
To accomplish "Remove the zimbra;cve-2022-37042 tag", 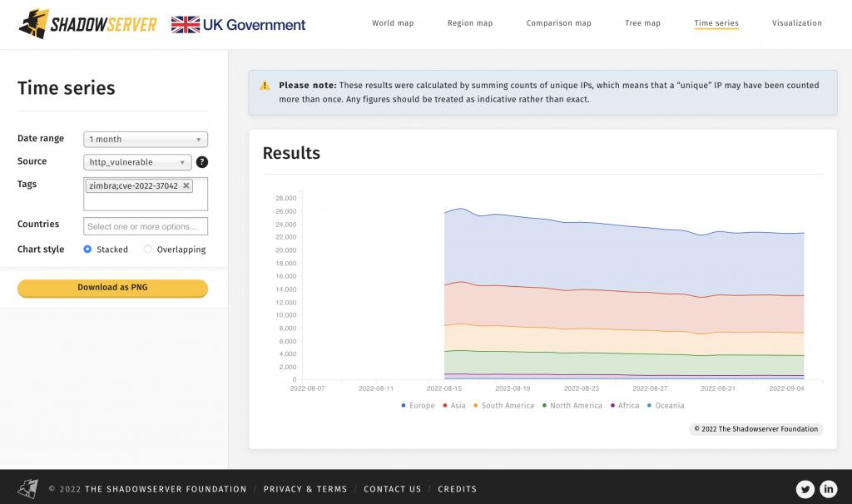I will [x=186, y=186].
